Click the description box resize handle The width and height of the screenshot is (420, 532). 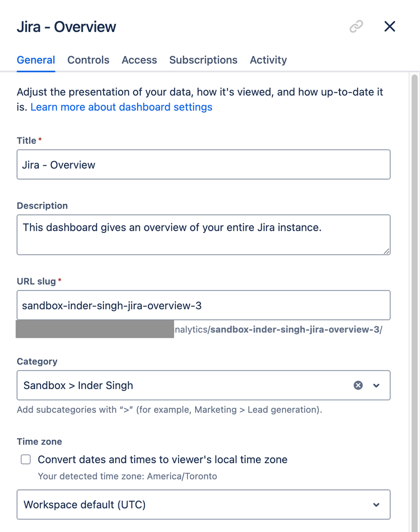(386, 252)
